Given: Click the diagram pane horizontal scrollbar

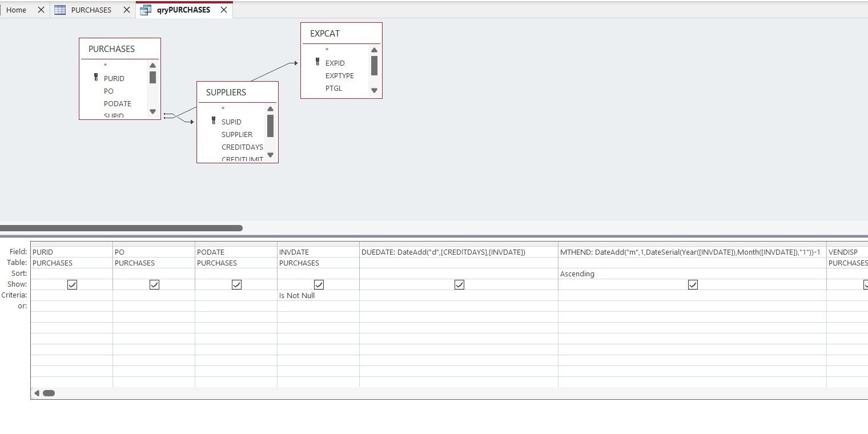Looking at the screenshot, I should [121, 228].
